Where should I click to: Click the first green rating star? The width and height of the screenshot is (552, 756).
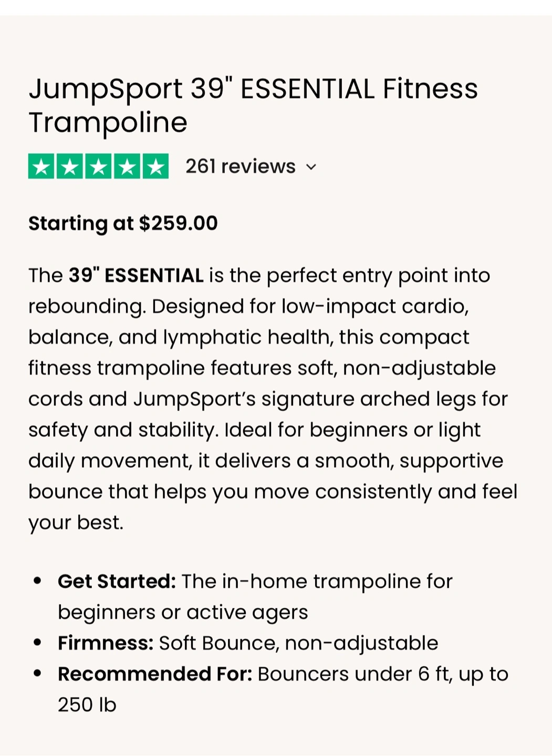coord(41,166)
